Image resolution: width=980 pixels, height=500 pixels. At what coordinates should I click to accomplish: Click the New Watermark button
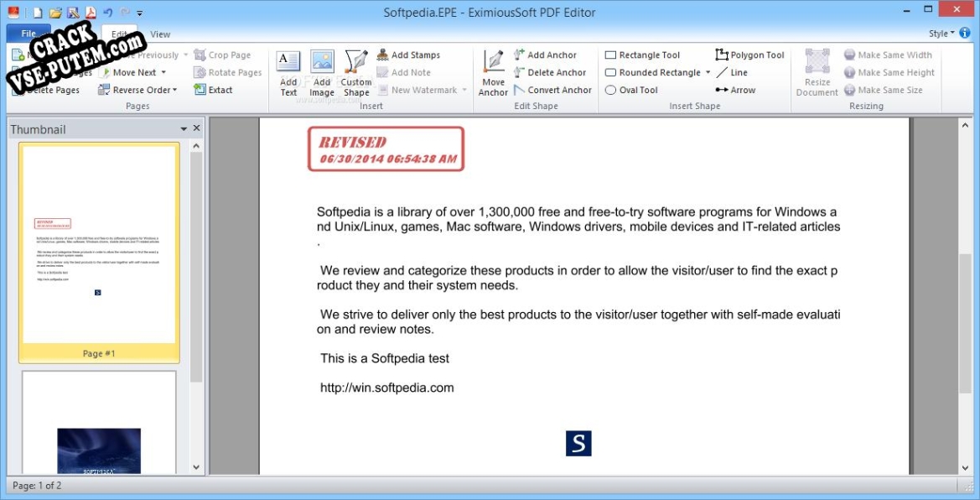click(417, 90)
